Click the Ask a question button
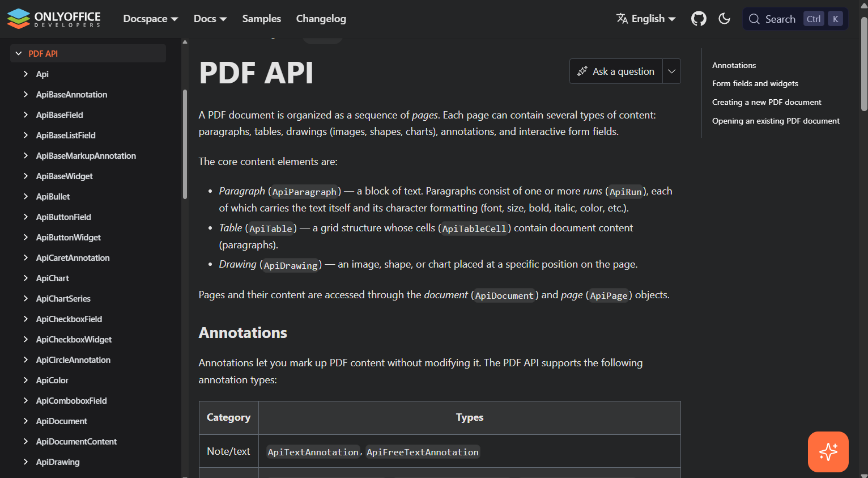 [616, 71]
